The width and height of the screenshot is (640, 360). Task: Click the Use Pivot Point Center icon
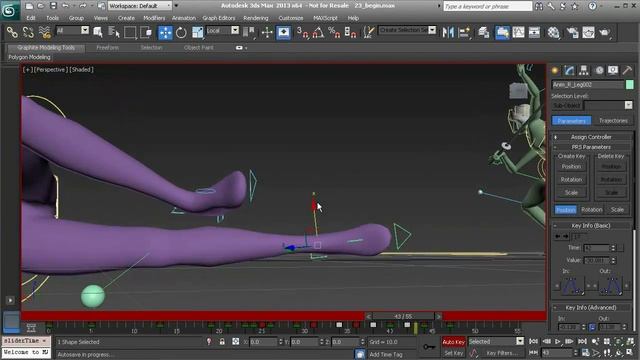click(x=249, y=32)
